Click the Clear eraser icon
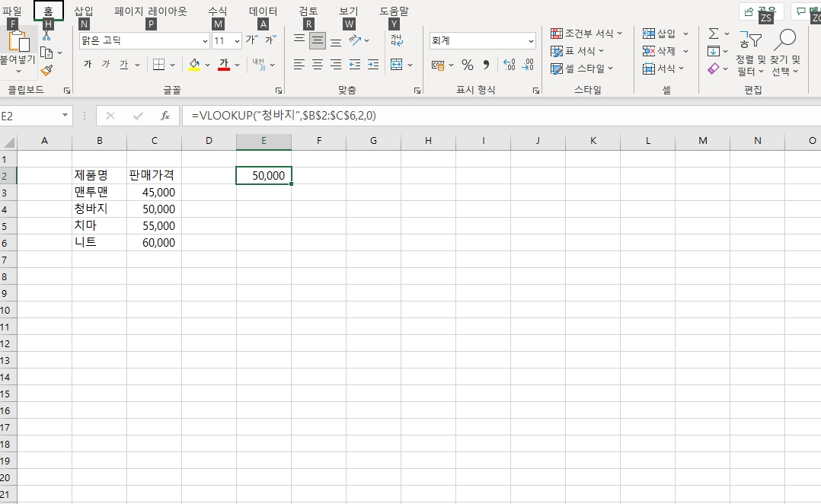Viewport: 821px width, 504px height. coord(713,69)
